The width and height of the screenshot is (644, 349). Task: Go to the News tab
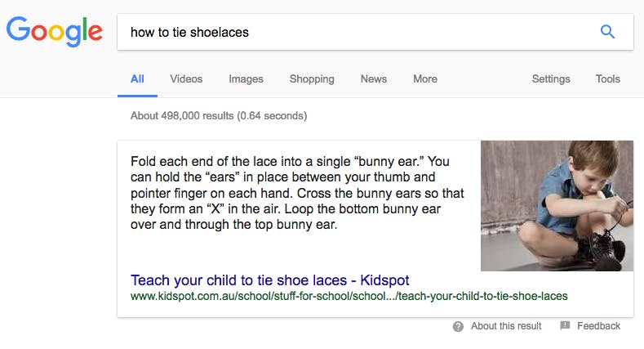pos(374,79)
